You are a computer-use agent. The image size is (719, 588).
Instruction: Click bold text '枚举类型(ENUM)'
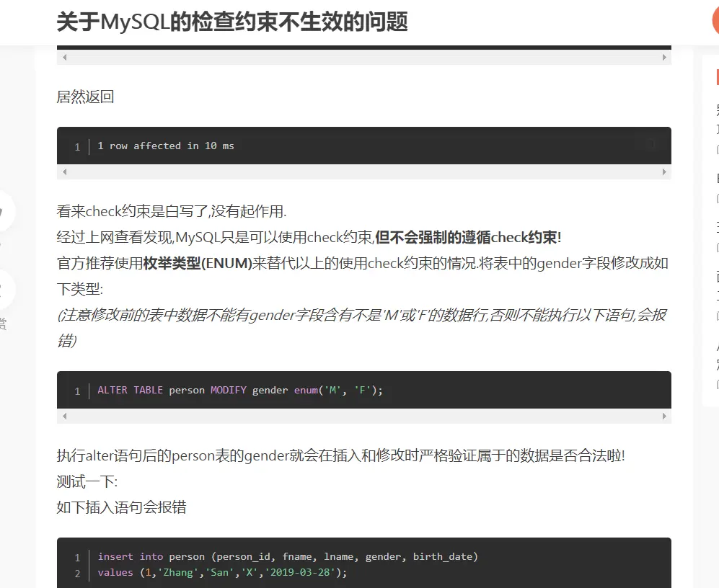198,264
